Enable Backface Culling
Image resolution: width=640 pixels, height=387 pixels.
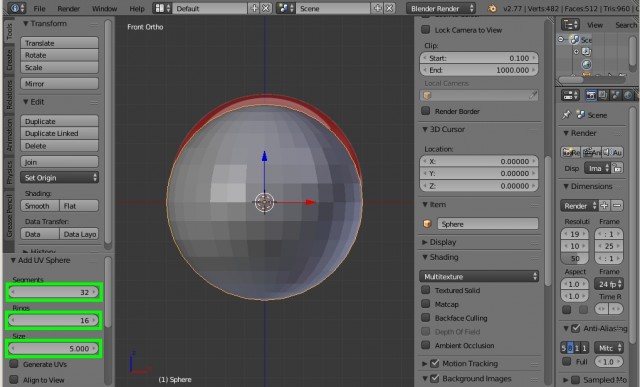click(x=426, y=318)
